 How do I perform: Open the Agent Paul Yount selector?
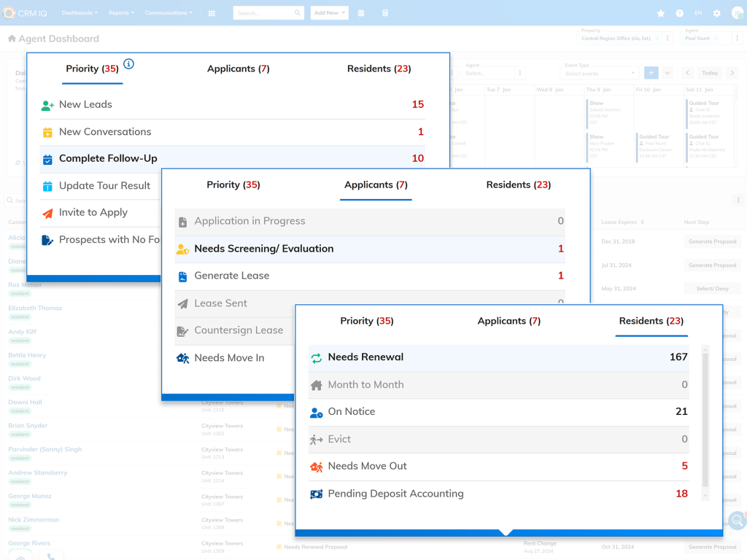tap(707, 38)
